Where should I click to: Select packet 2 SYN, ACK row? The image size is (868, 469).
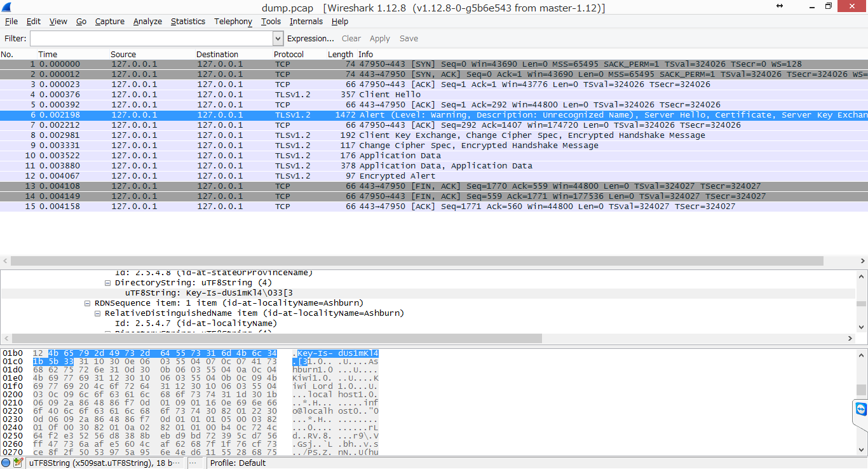[434, 74]
